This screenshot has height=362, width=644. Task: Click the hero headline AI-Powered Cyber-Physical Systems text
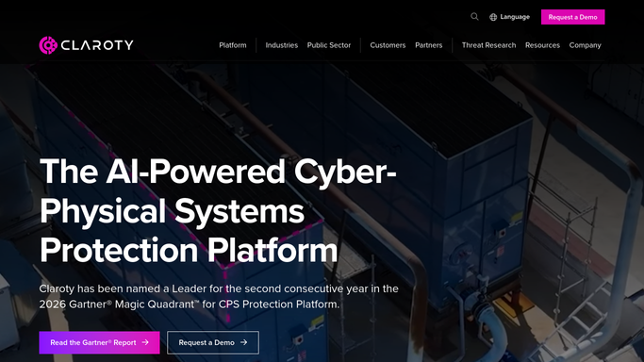click(218, 210)
